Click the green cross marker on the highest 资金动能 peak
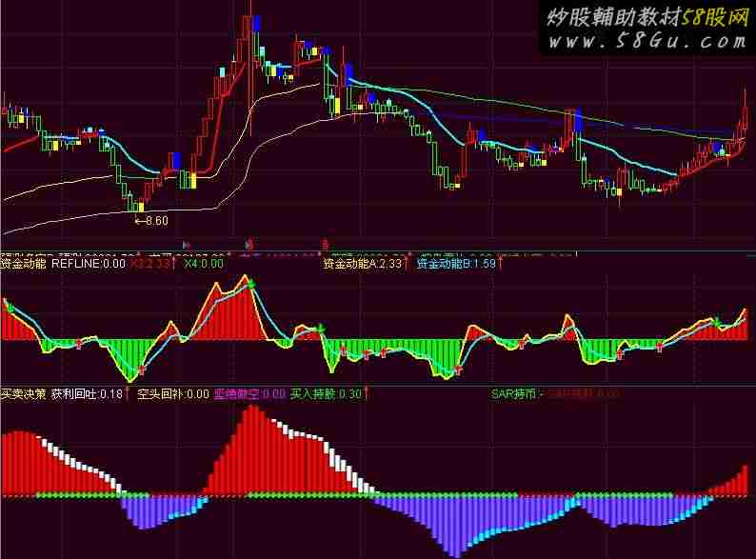Viewport: 756px width, 559px height. tap(250, 285)
